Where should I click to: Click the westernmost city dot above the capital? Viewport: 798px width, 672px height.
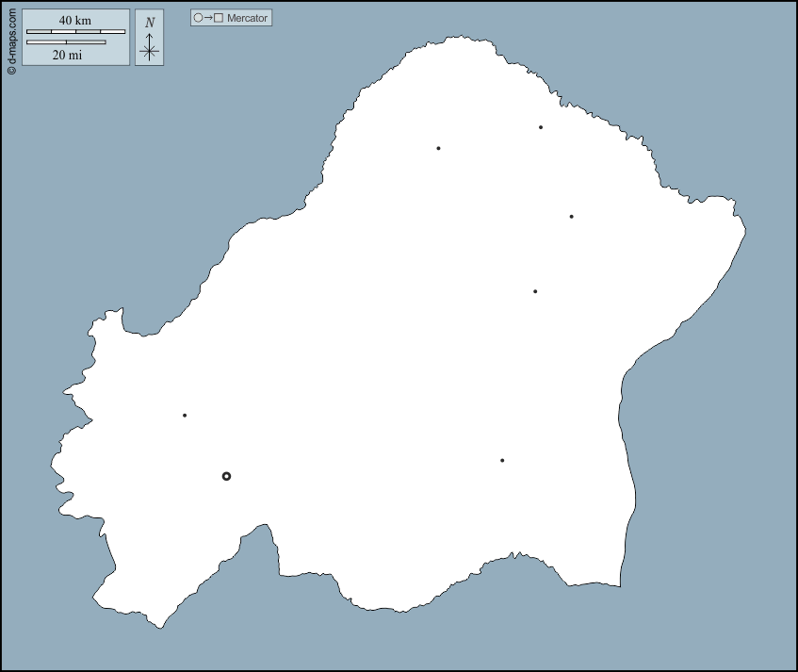(185, 416)
